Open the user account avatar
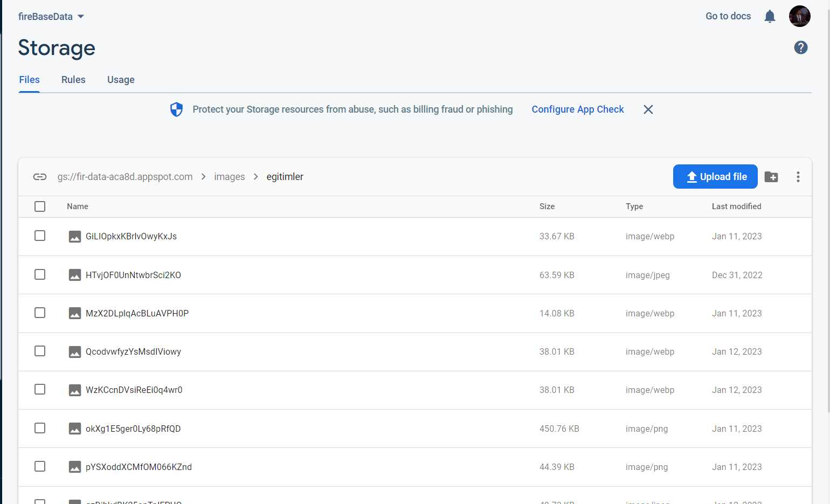Image resolution: width=830 pixels, height=504 pixels. [x=800, y=16]
